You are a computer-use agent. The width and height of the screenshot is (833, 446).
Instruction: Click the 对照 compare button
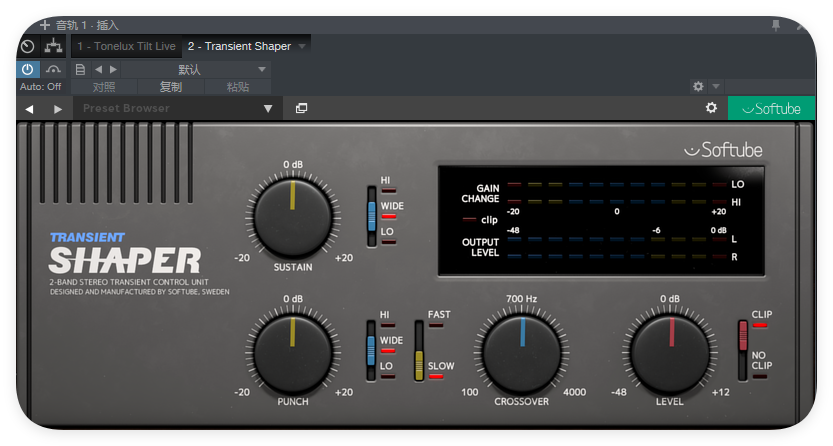point(104,87)
